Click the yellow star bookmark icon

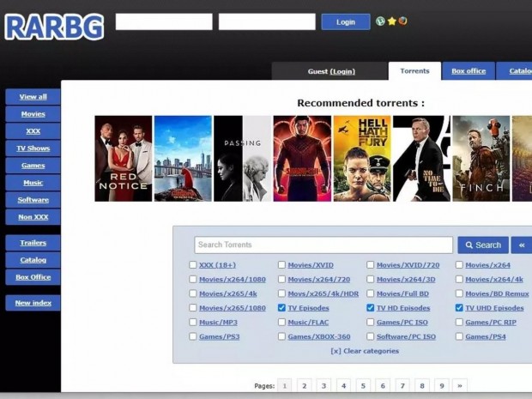point(392,21)
